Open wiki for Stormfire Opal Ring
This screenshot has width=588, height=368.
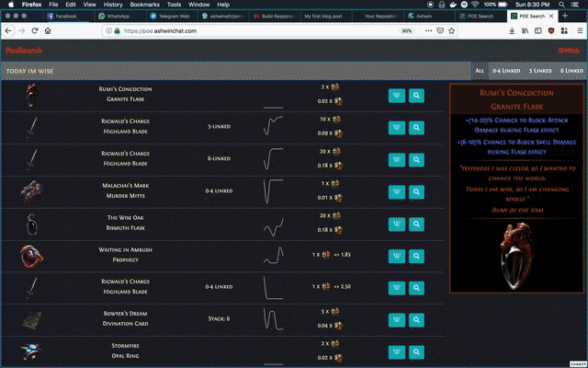[x=397, y=352]
